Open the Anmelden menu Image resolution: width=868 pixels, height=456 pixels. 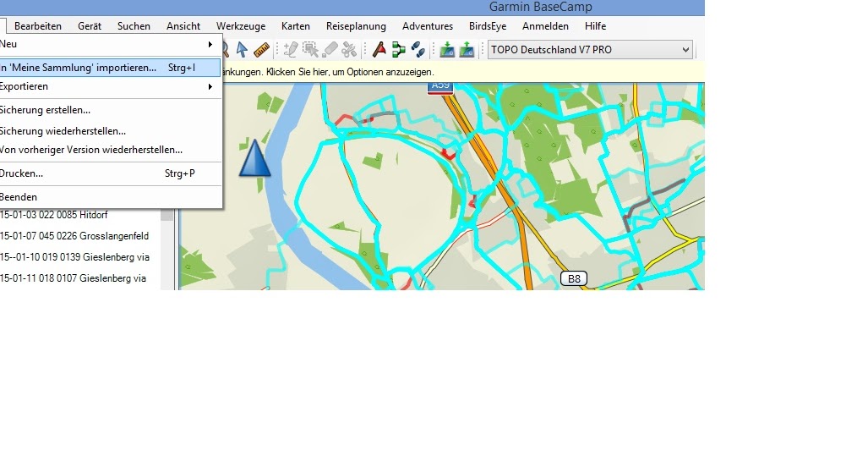(545, 26)
